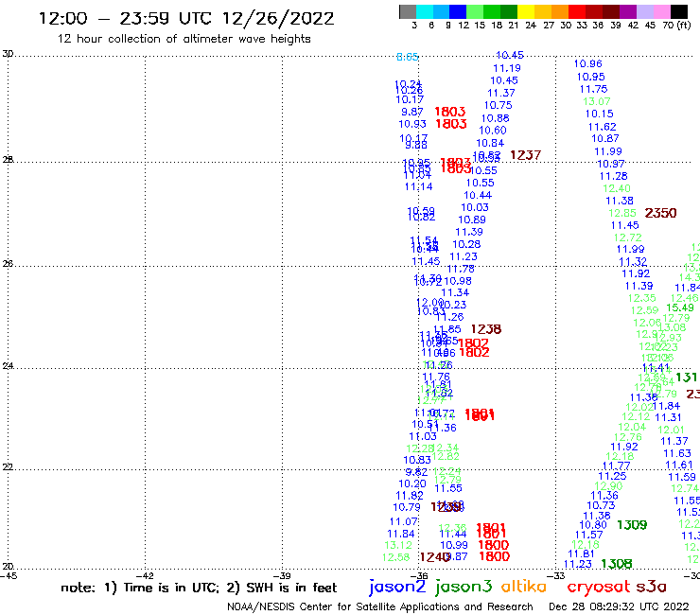Click the wave height value '10.75'

pyautogui.click(x=498, y=105)
